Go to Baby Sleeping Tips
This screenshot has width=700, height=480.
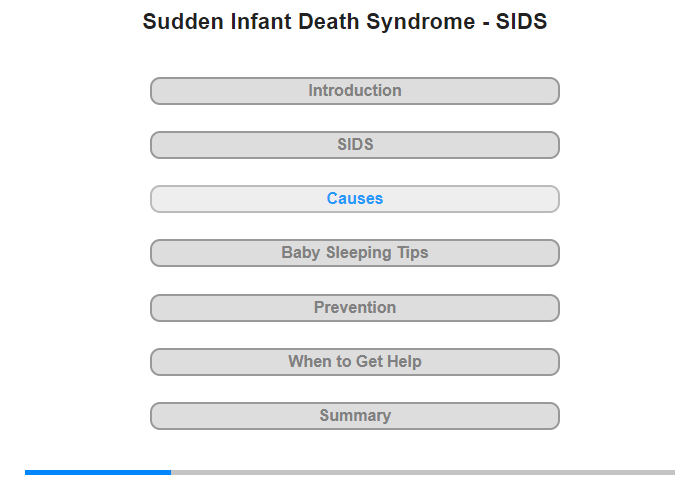point(354,253)
